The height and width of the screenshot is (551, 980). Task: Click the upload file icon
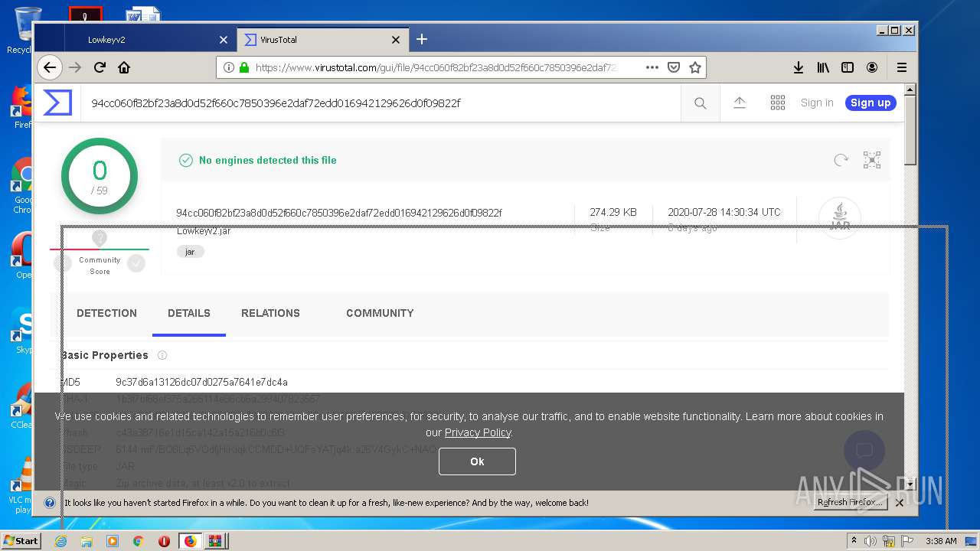[x=740, y=103]
